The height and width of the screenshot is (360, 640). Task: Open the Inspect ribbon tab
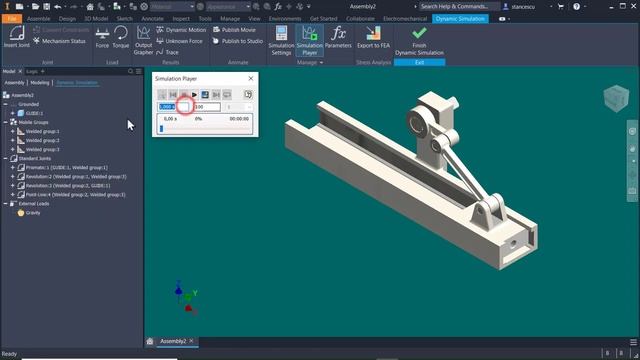click(x=181, y=19)
